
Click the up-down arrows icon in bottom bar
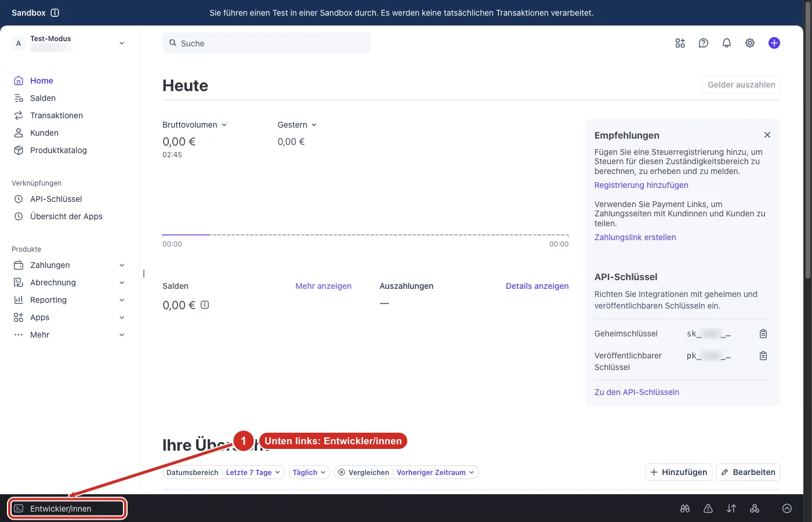[x=731, y=509]
